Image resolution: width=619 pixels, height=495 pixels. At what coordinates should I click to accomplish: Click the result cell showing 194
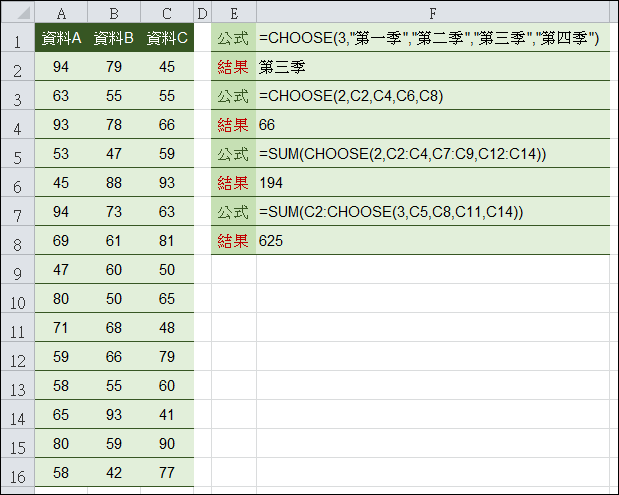point(433,182)
